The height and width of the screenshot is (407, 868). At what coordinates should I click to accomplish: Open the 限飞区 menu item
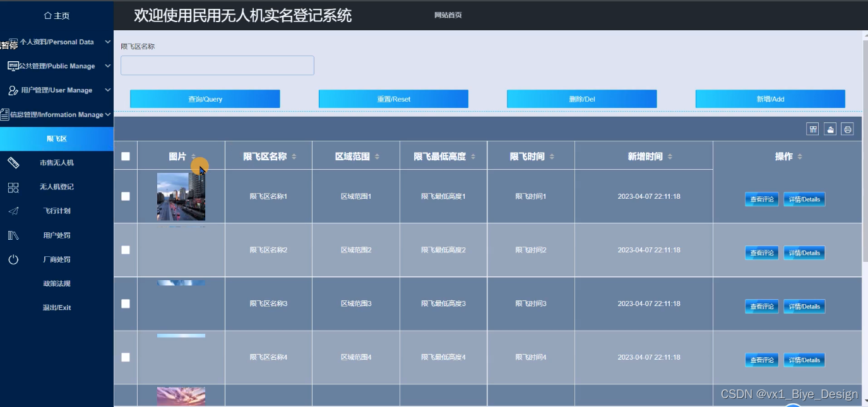coord(57,139)
